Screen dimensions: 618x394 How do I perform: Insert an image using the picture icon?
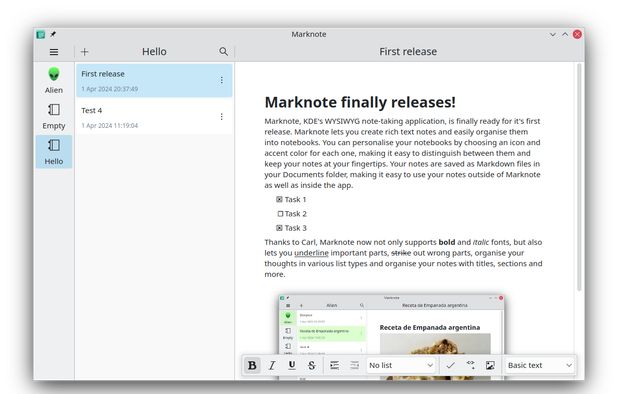[490, 365]
